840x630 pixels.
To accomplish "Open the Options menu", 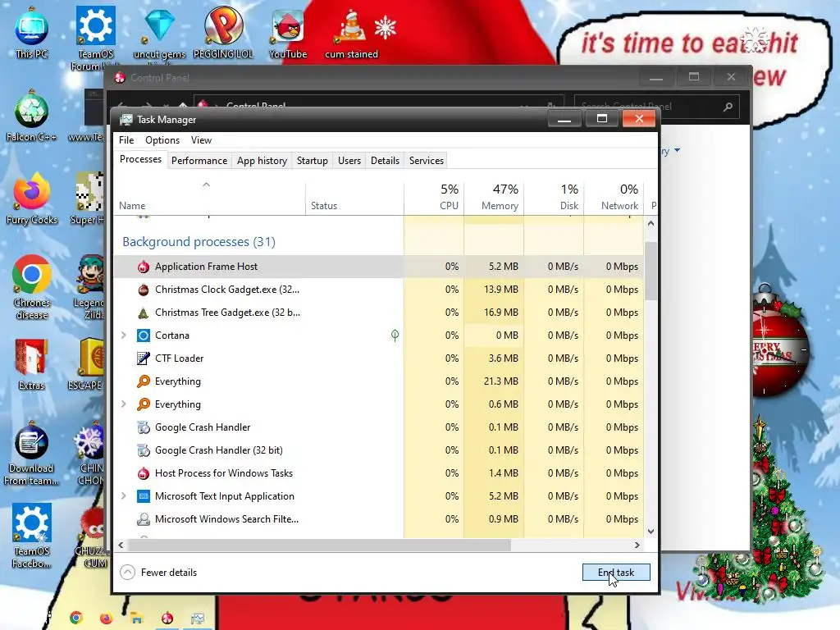I will pyautogui.click(x=162, y=140).
